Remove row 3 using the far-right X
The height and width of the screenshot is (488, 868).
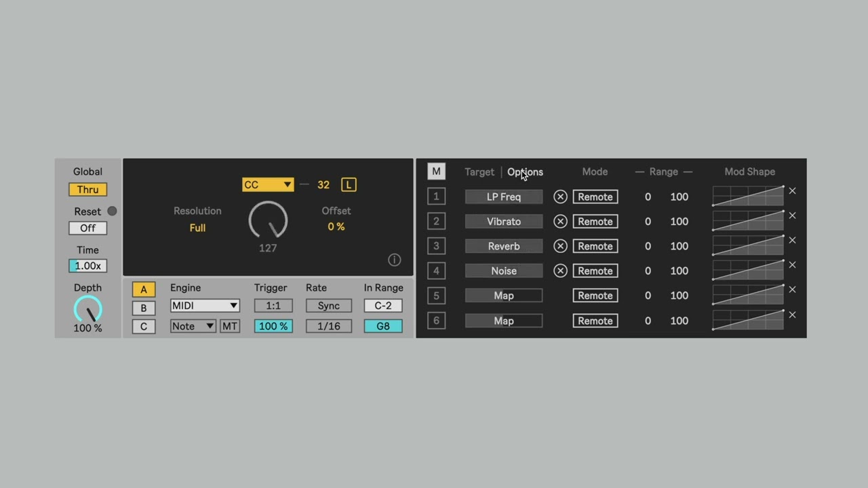pyautogui.click(x=792, y=240)
